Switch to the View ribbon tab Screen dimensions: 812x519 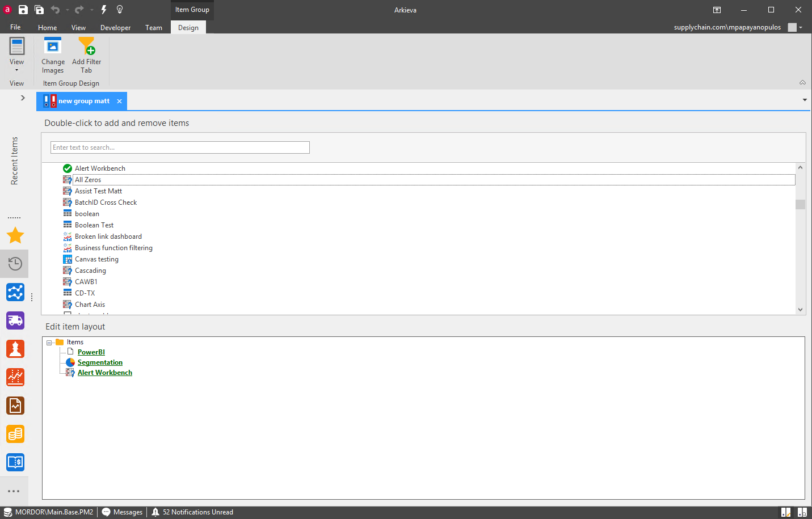78,27
